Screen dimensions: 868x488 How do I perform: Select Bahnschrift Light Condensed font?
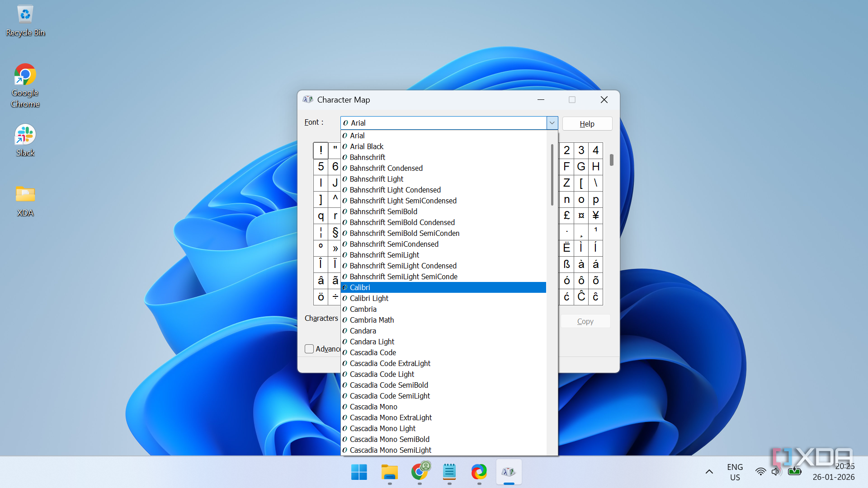(x=443, y=190)
